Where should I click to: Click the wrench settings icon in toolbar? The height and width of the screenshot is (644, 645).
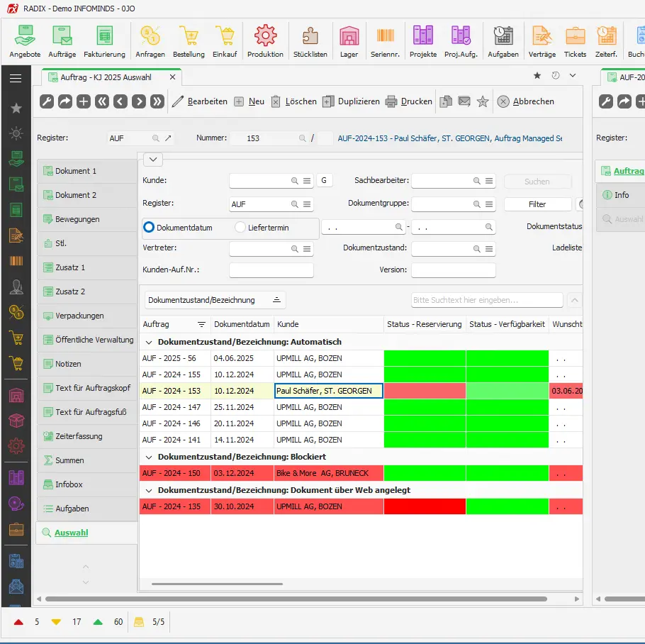[x=47, y=101]
